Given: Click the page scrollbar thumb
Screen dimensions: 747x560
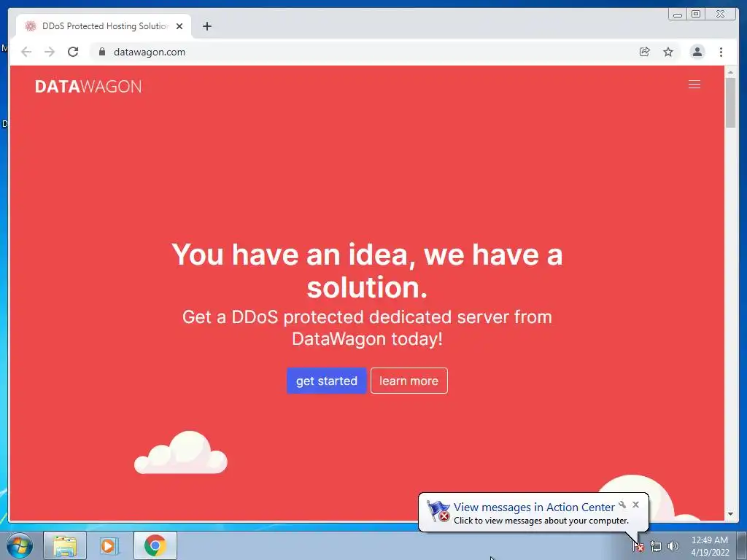Looking at the screenshot, I should coord(730,102).
